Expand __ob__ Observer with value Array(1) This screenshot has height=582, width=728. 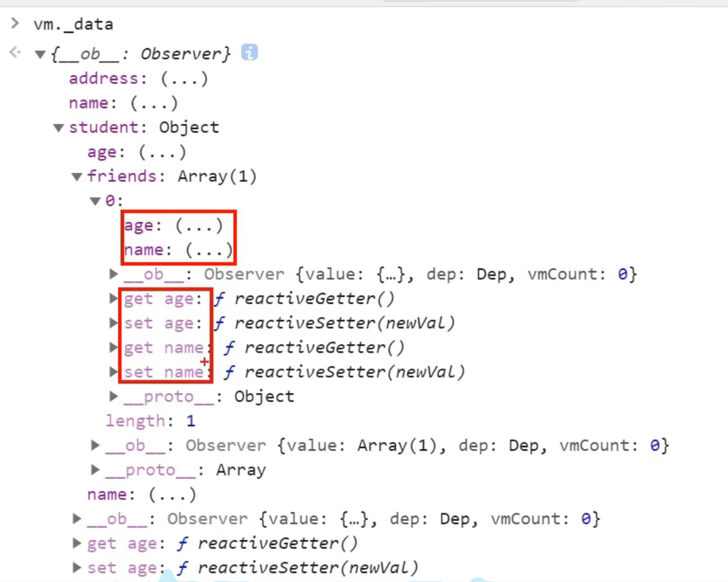click(x=95, y=445)
